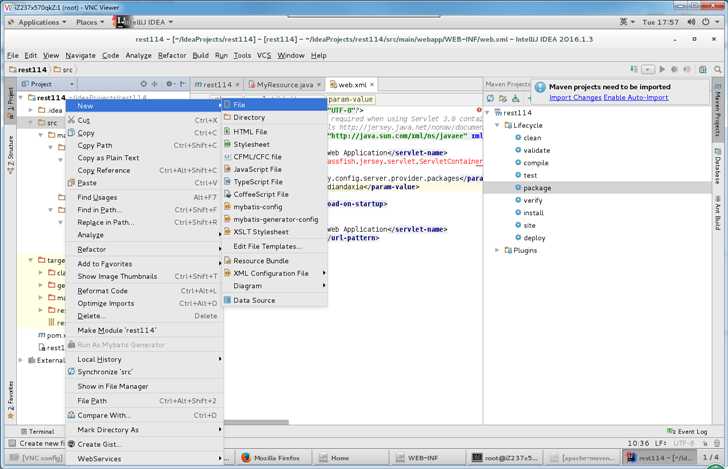This screenshot has height=469, width=728.
Task: Click Cut in the context menu
Action: pos(144,120)
